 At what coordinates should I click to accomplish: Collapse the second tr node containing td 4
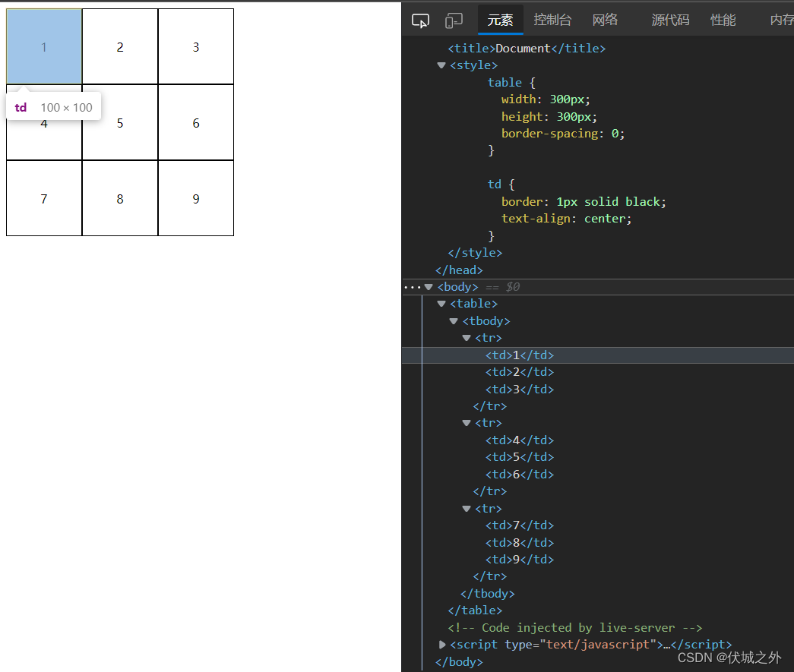tap(467, 422)
